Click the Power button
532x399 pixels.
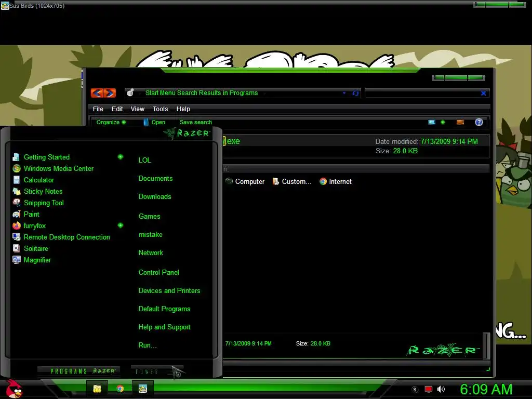(x=157, y=371)
